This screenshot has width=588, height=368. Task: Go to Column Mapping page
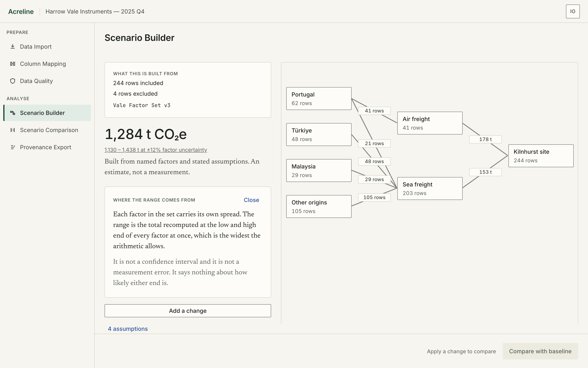(x=47, y=64)
